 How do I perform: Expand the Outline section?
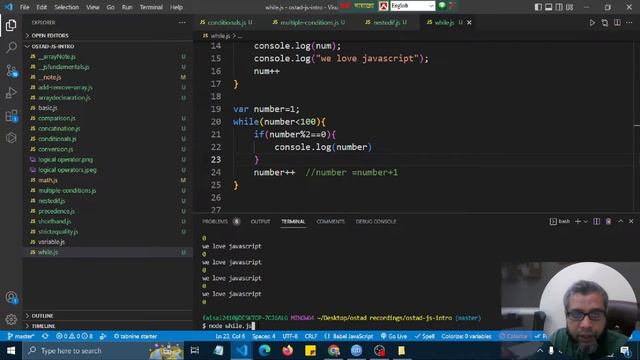(x=42, y=316)
